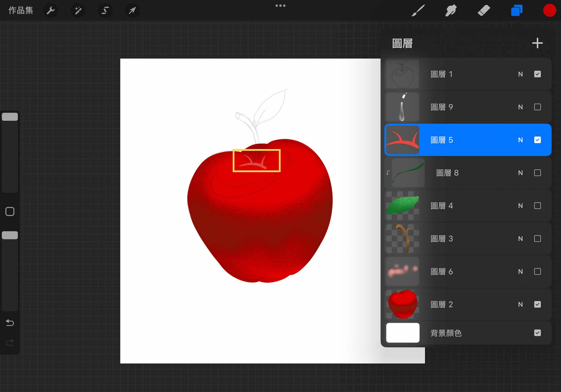Click the undo arrow in sidebar
The image size is (561, 392).
[10, 323]
